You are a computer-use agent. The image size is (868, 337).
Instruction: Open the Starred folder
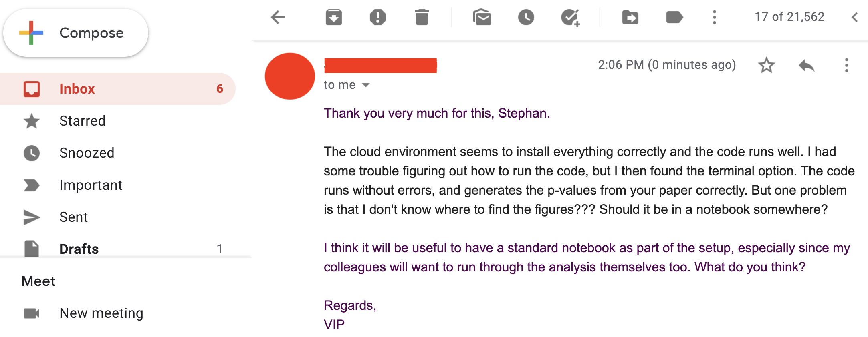82,121
